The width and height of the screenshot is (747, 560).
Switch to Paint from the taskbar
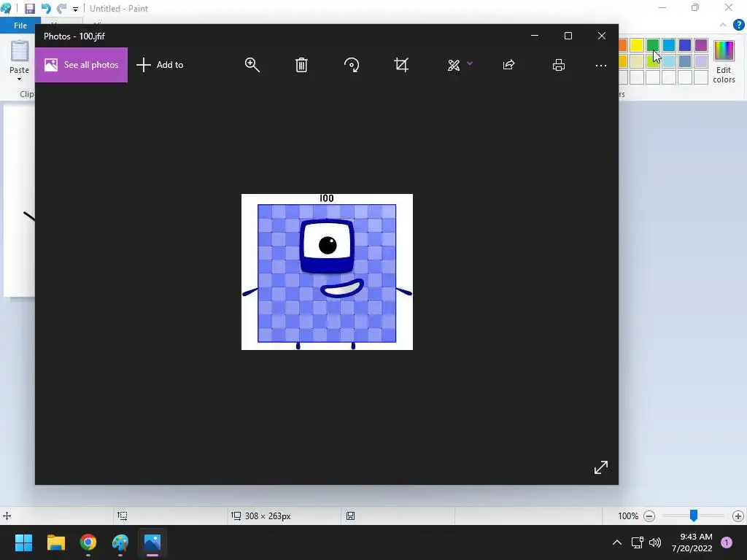pos(120,542)
